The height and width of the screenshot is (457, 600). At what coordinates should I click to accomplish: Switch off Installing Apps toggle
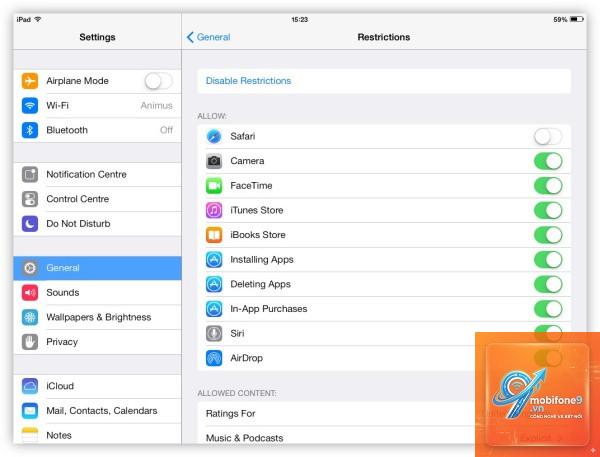tap(548, 260)
